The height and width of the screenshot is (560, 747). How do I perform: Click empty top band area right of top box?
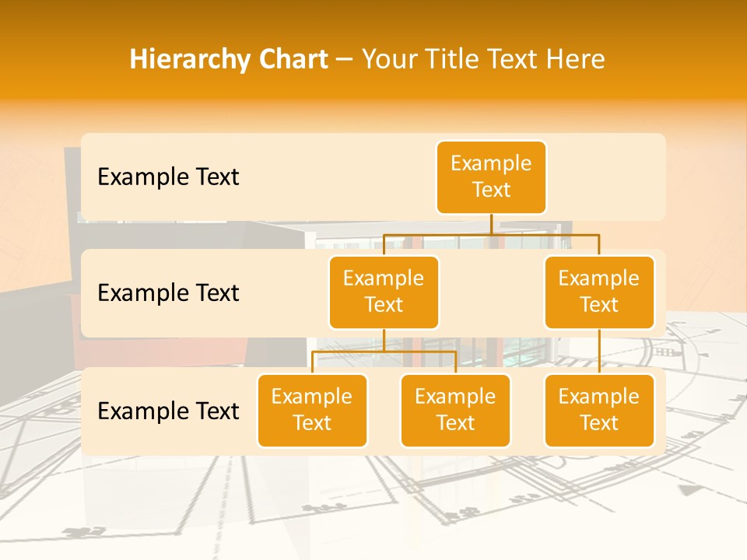pos(607,177)
